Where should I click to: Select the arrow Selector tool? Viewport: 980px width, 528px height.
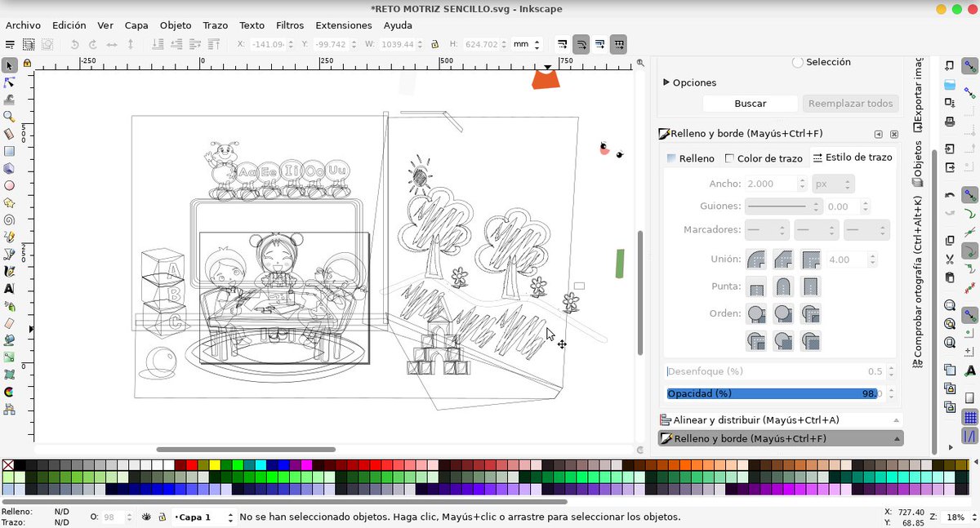pyautogui.click(x=9, y=65)
